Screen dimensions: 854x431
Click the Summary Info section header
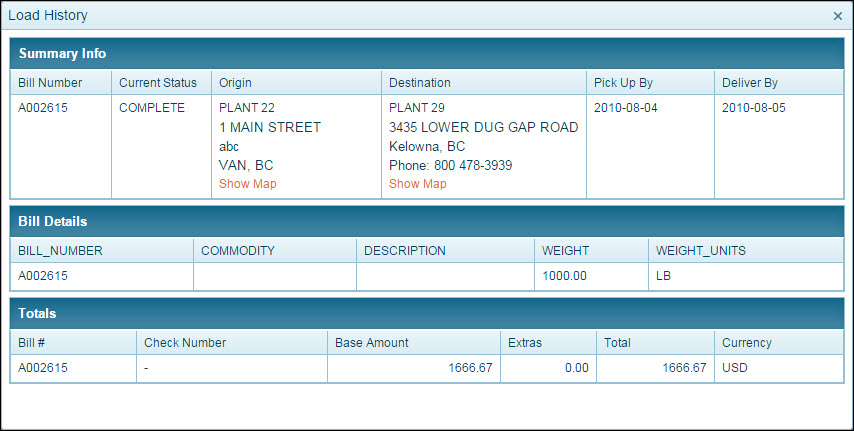pyautogui.click(x=62, y=53)
